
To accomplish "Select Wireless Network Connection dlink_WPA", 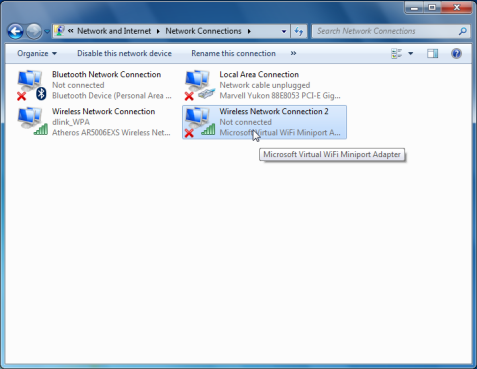I will click(x=94, y=122).
